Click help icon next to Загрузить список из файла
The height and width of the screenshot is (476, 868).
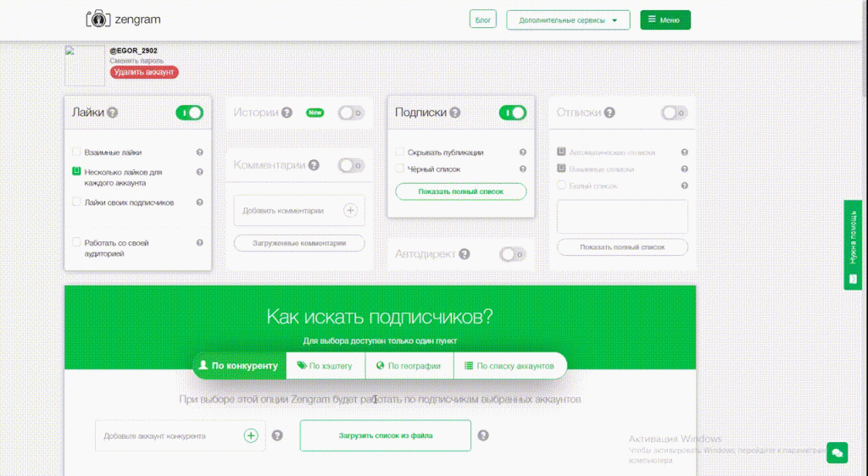coord(483,435)
